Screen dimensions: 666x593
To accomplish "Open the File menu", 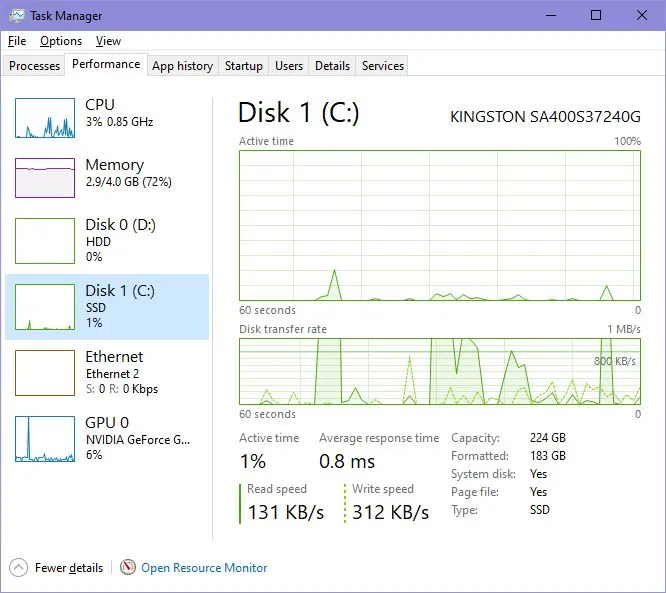I will [17, 41].
